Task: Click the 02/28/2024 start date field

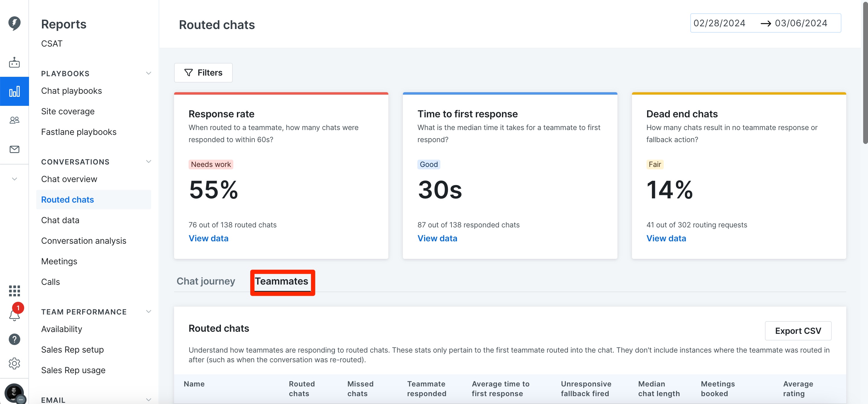Action: pos(719,23)
